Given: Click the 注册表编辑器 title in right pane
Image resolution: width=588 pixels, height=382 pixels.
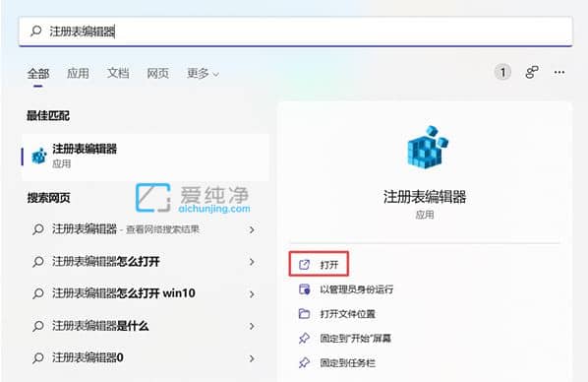Looking at the screenshot, I should point(425,197).
